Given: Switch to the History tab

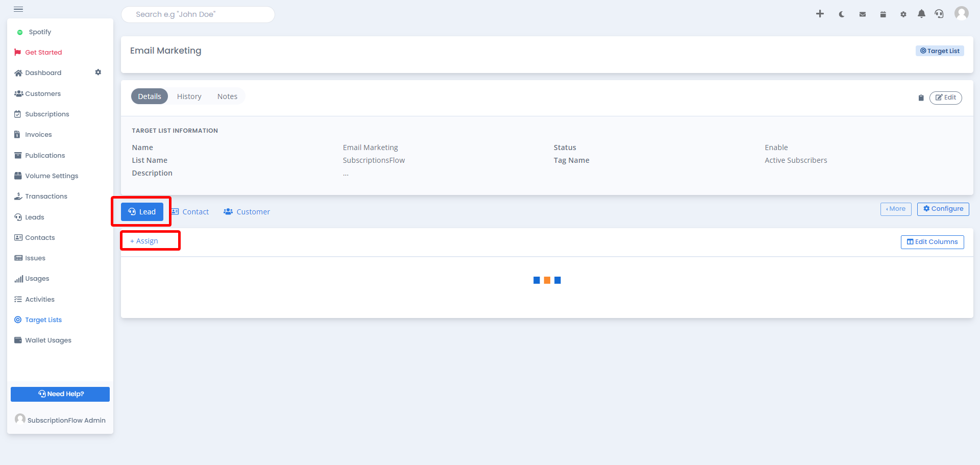Looking at the screenshot, I should point(189,96).
